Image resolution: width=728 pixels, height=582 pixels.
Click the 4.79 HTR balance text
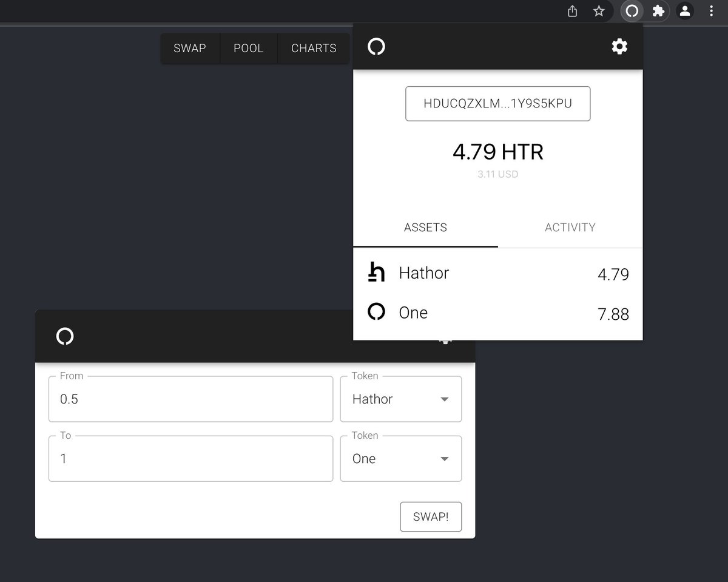coord(498,152)
